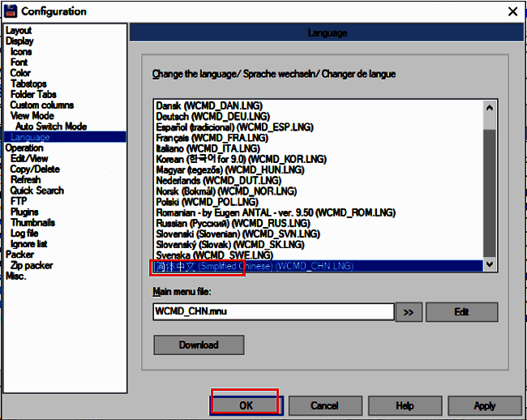Click the >> browse button for menu file

408,312
